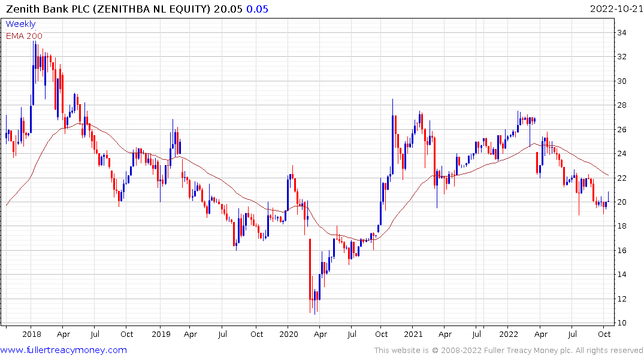Click the x-axis label 2020

288,334
